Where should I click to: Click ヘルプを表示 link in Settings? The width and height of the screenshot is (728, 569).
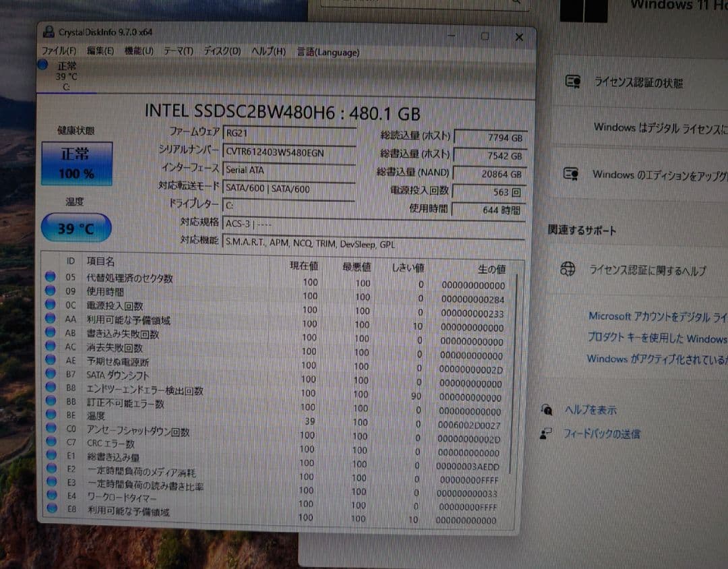pyautogui.click(x=590, y=410)
